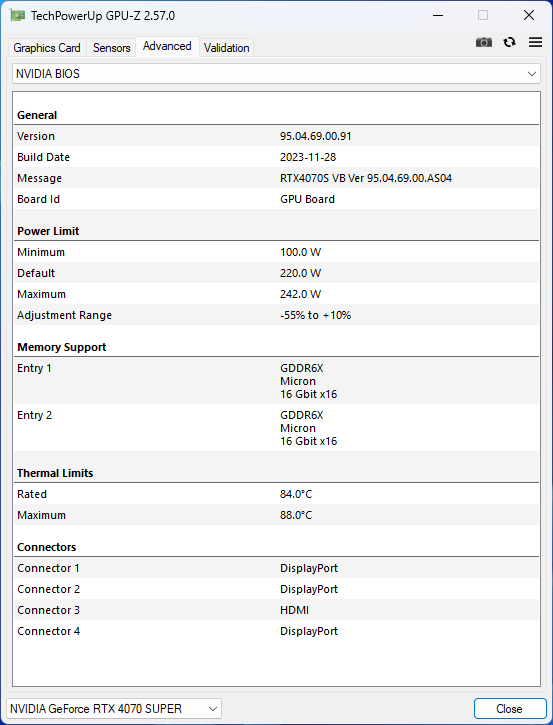Open the NVIDIA BIOS dropdown

276,74
